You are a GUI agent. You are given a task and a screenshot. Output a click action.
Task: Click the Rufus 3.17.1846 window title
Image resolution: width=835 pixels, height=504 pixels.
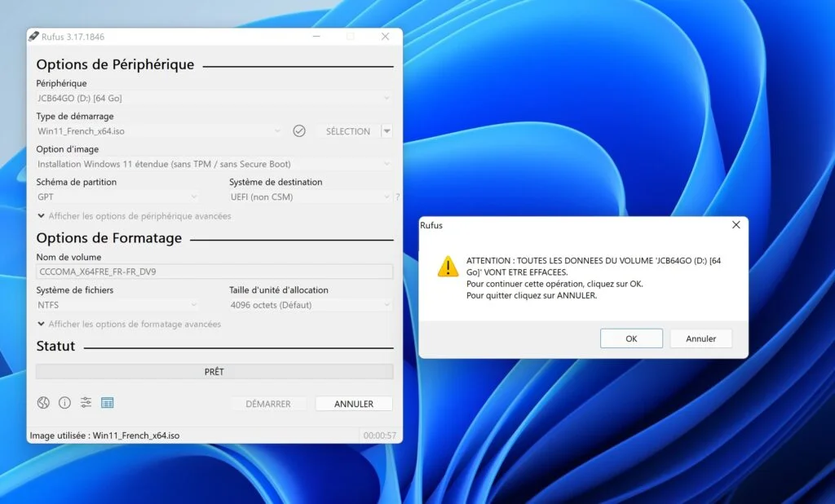click(x=73, y=37)
